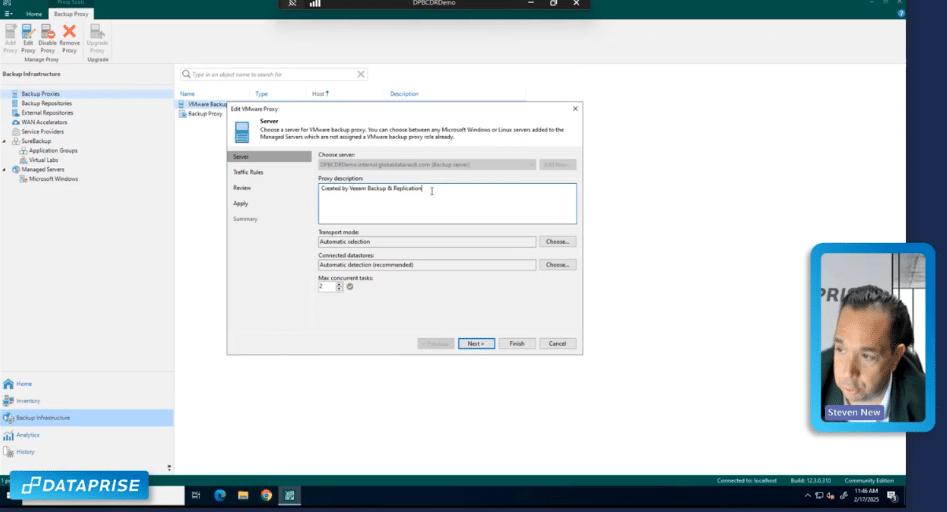The image size is (947, 512).
Task: Click the Max concurrent tasks number field
Action: (327, 287)
